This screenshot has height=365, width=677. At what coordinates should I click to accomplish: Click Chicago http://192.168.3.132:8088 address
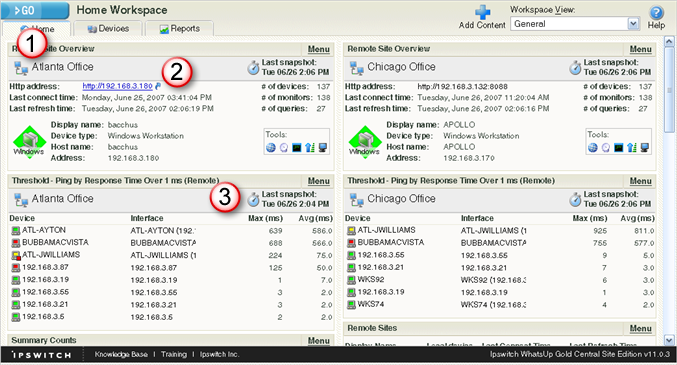(462, 86)
